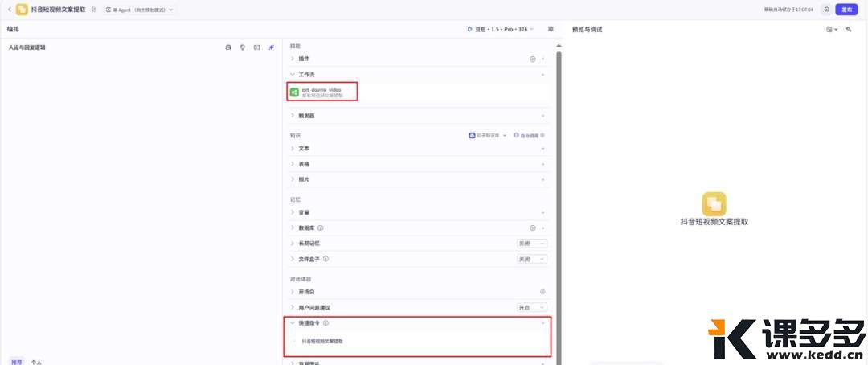Open the knowledge base source dropdown
868x365 pixels.
coord(489,135)
